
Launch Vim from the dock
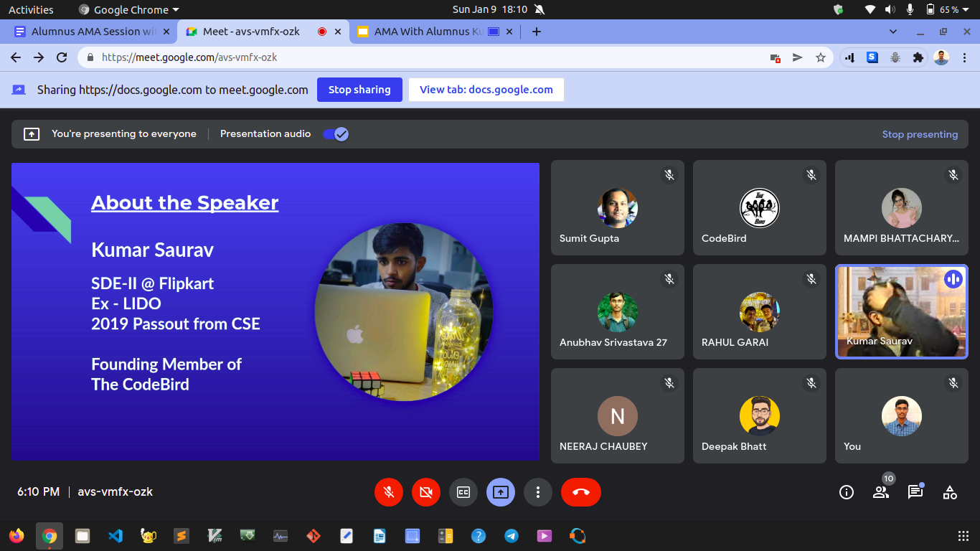click(215, 535)
